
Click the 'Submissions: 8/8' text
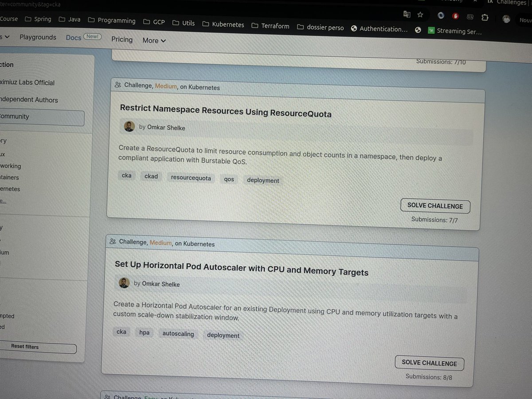pos(429,377)
